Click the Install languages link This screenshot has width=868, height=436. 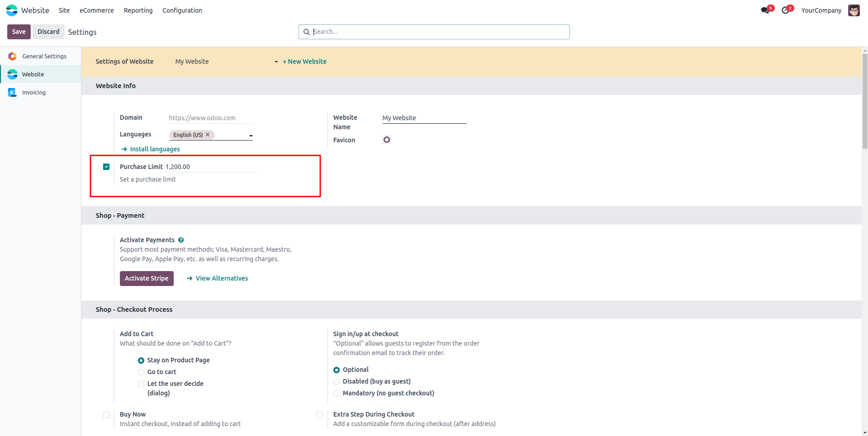coord(155,149)
